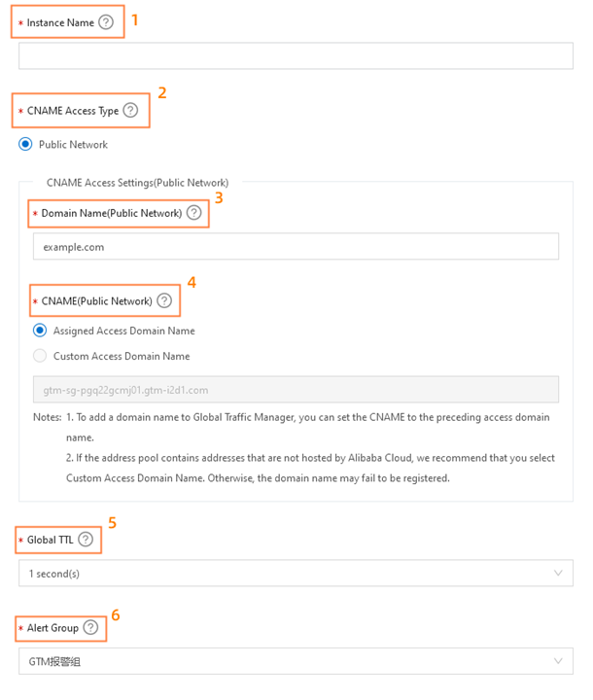Click the Global TTL dropdown arrow
The height and width of the screenshot is (700, 593).
(558, 574)
